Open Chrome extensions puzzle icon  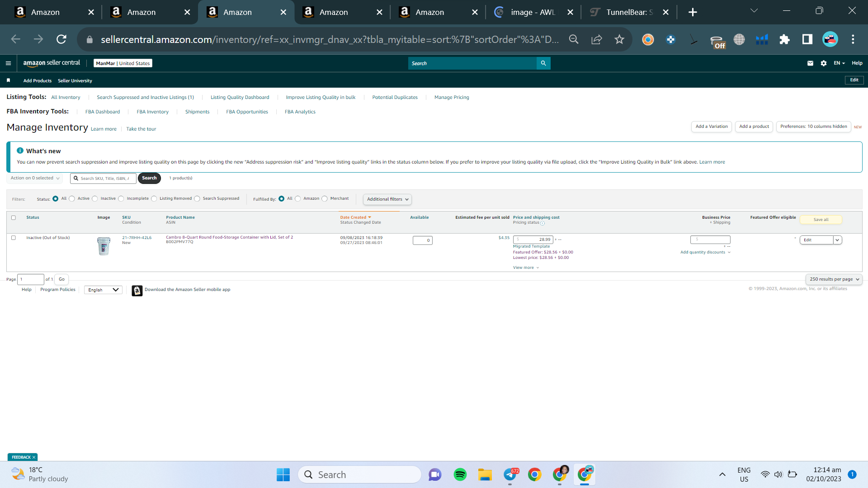(x=784, y=39)
